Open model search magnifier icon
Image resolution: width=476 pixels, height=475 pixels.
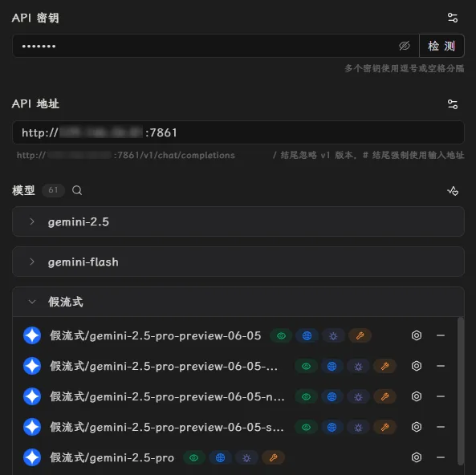coord(77,190)
